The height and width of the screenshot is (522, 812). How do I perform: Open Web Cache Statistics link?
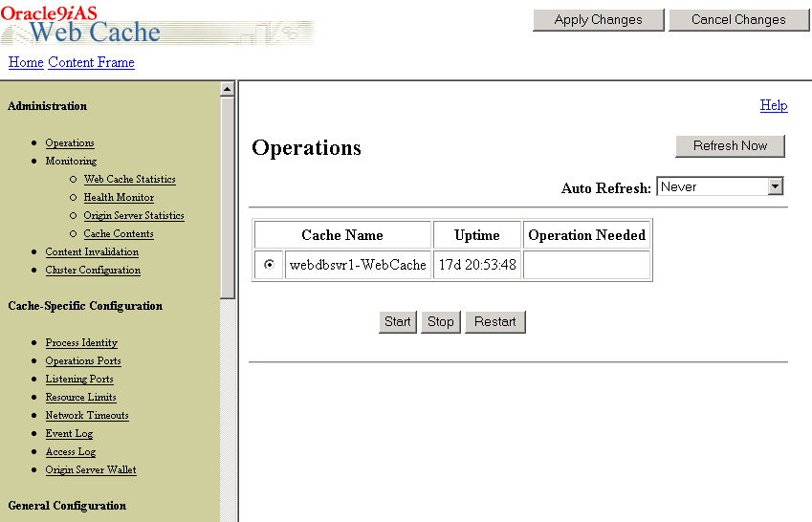click(129, 179)
